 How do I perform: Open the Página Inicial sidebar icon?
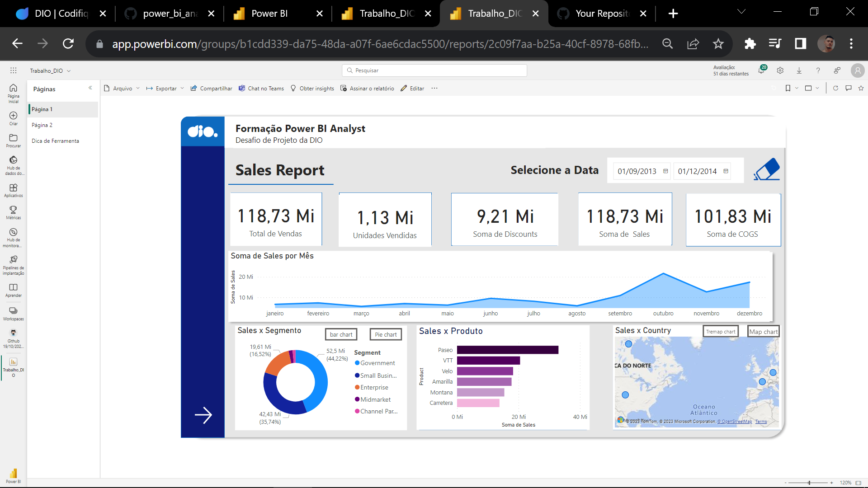pos(13,93)
